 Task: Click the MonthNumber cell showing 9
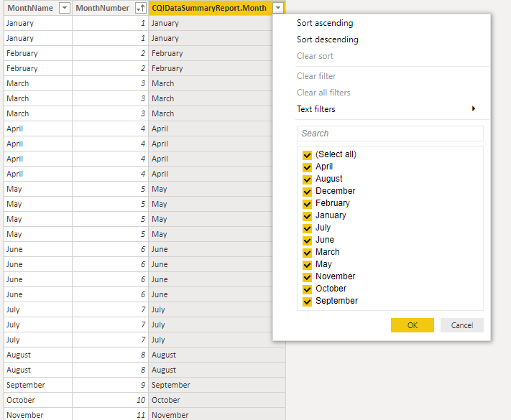[x=110, y=385]
